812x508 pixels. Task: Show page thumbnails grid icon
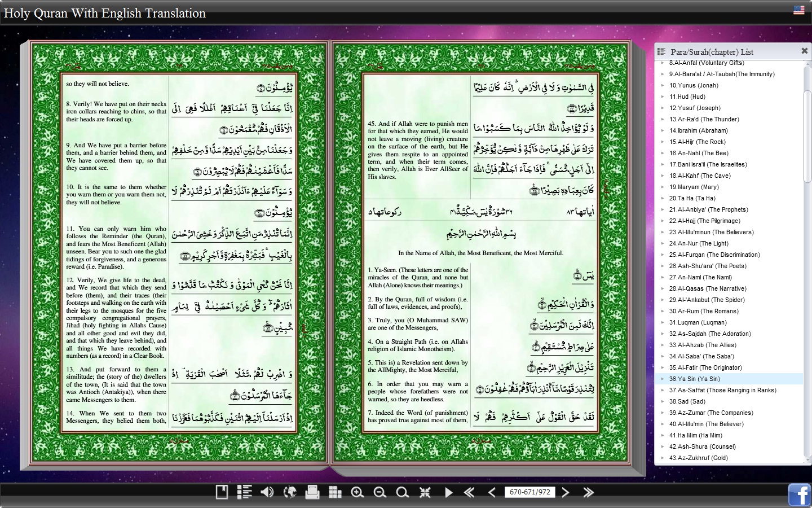click(335, 492)
